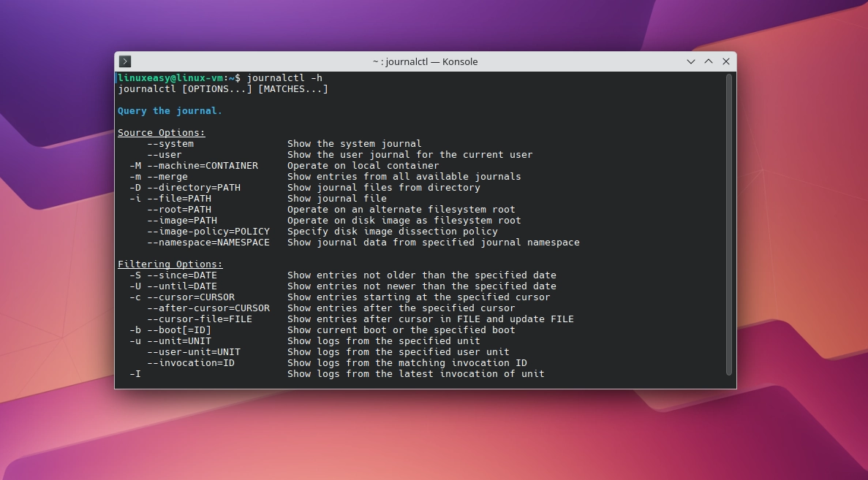The image size is (868, 480).
Task: Click the terminal's vertical scrollbar handle
Action: 729,224
